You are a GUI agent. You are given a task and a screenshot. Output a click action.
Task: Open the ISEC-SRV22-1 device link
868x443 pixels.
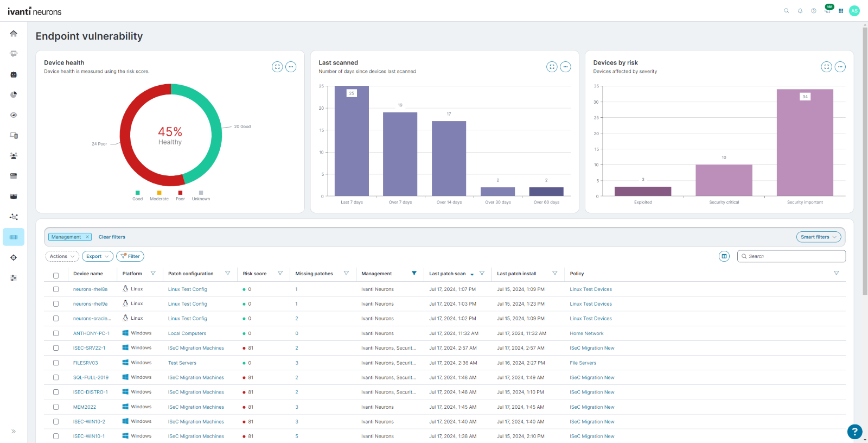coord(89,348)
